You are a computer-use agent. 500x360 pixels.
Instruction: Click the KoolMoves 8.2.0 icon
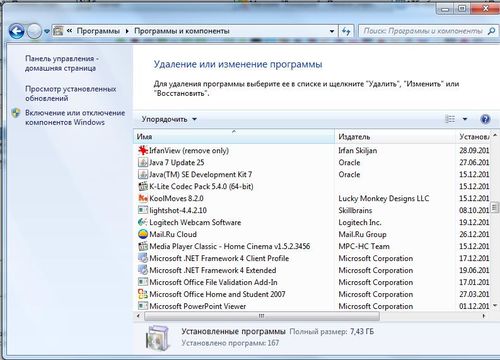point(143,198)
